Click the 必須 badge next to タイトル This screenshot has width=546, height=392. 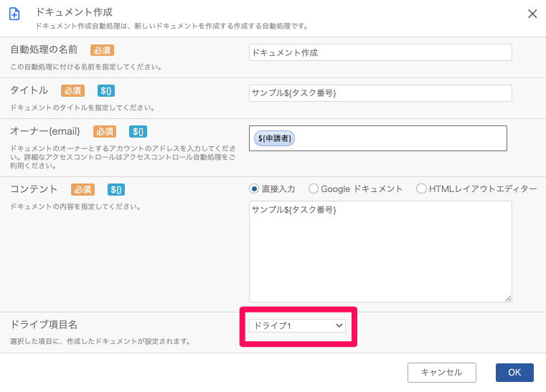(x=72, y=91)
